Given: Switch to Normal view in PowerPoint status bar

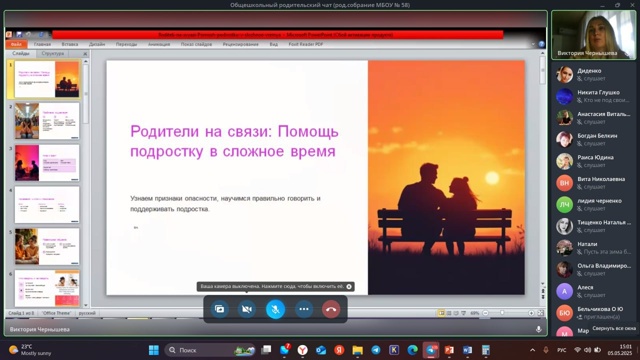Looking at the screenshot, I should (x=441, y=313).
